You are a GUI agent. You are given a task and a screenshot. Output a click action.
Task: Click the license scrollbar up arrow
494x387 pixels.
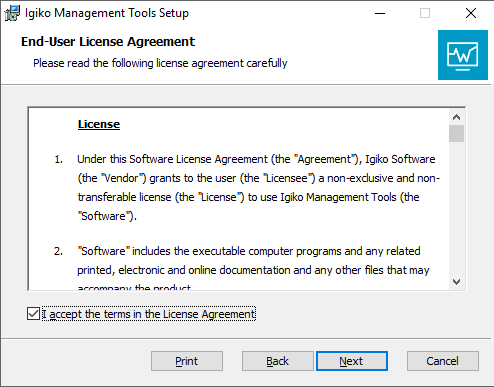tap(456, 117)
